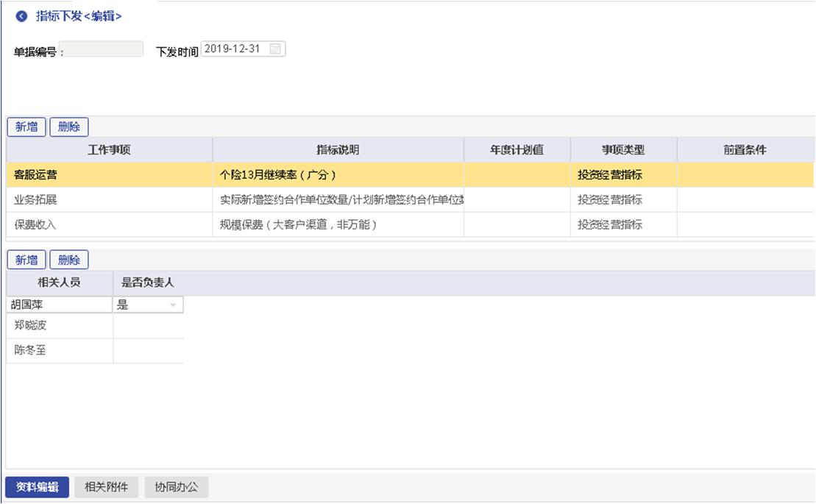
Task: Click the 是否负责人 cell for 郑晓波
Action: coord(148,325)
